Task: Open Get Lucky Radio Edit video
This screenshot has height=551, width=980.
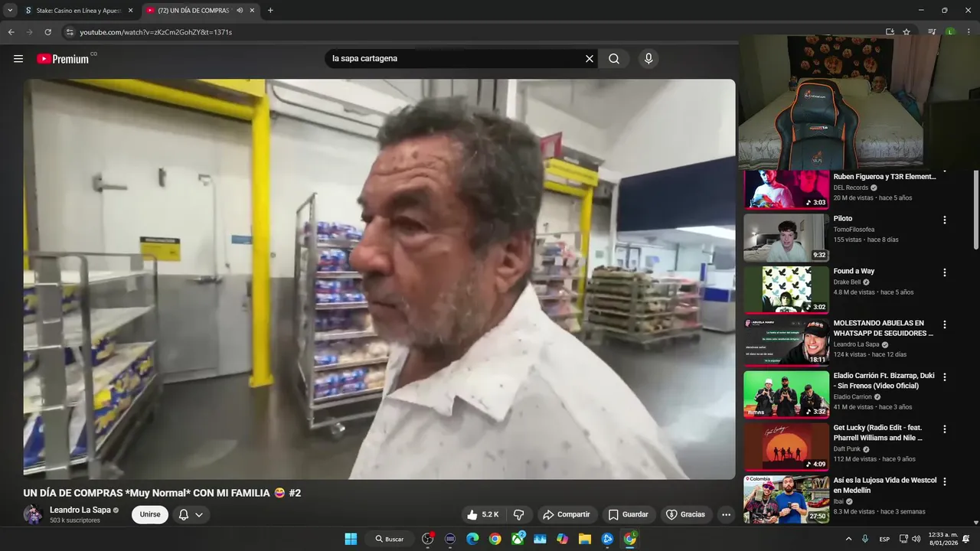Action: click(878, 432)
